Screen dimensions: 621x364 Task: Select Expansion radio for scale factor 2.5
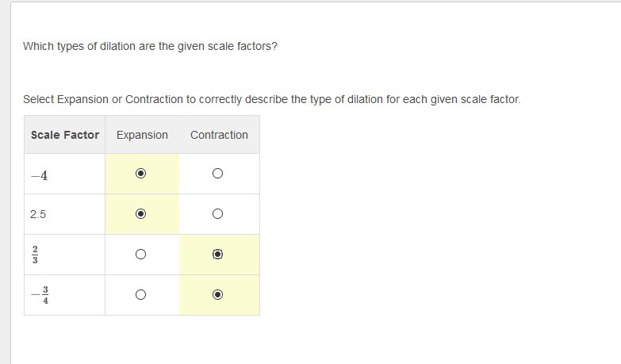coord(141,214)
